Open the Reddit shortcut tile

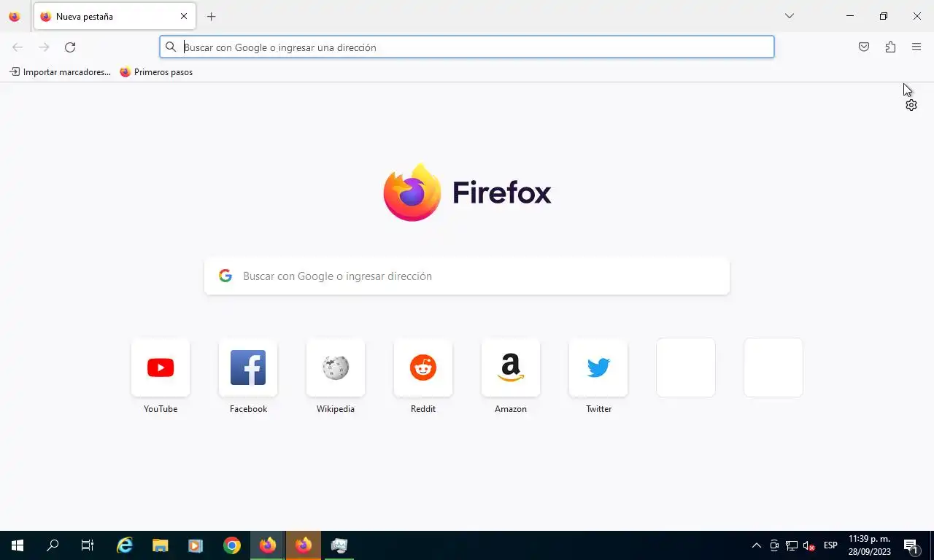tap(423, 367)
